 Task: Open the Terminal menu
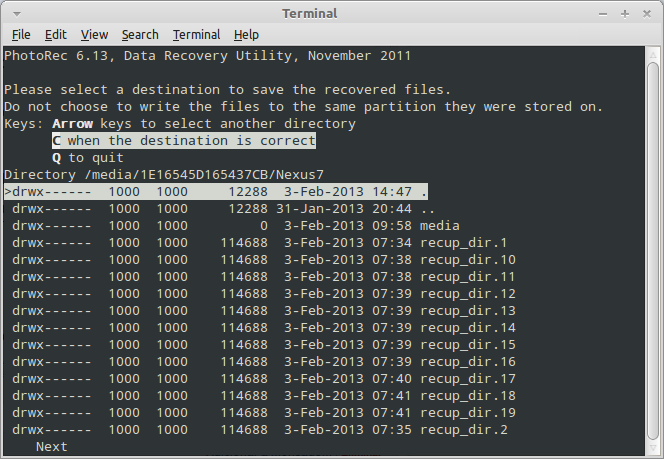coord(196,35)
